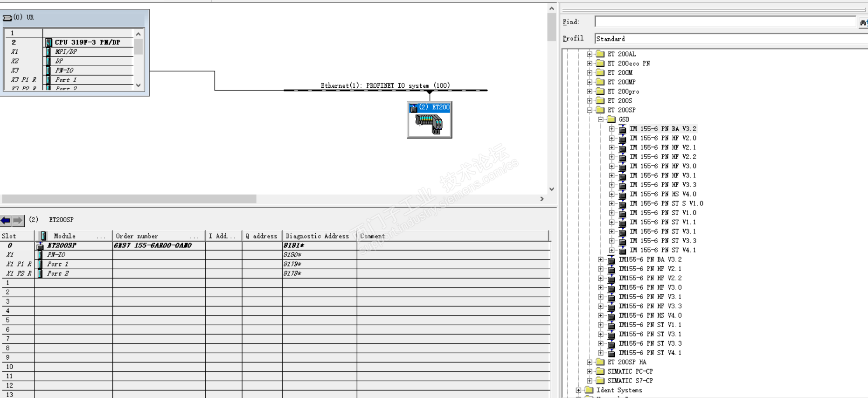Click the Port 1 icon in X1 P1 R row
Image resolution: width=868 pixels, height=398 pixels.
coord(40,264)
